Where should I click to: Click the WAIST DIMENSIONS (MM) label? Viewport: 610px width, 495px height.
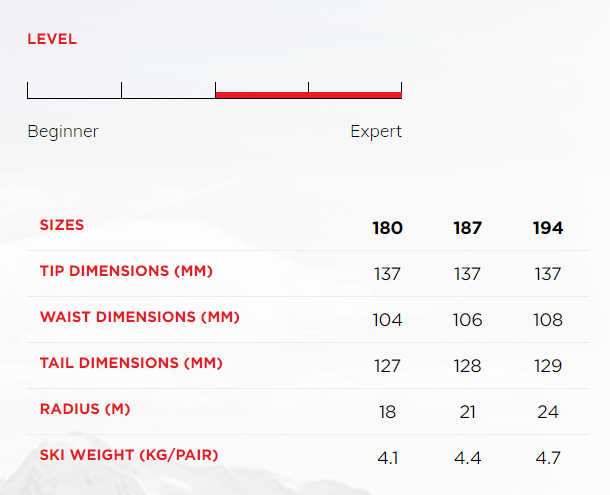(140, 317)
